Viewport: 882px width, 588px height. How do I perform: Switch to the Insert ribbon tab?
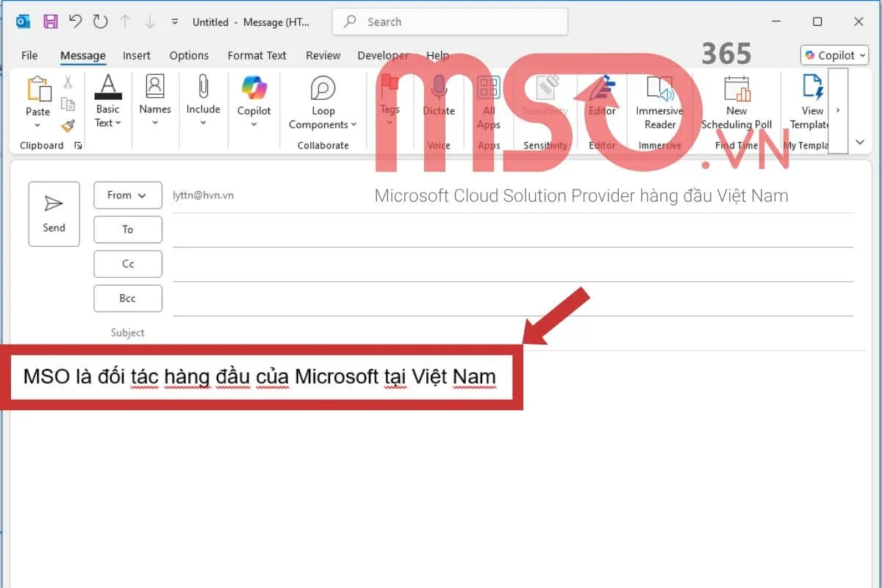(137, 55)
